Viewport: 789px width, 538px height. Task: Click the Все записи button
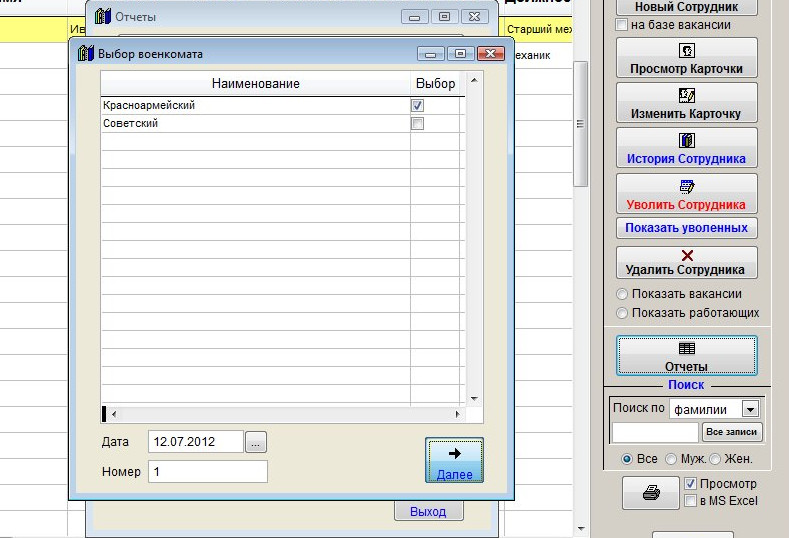[x=732, y=432]
